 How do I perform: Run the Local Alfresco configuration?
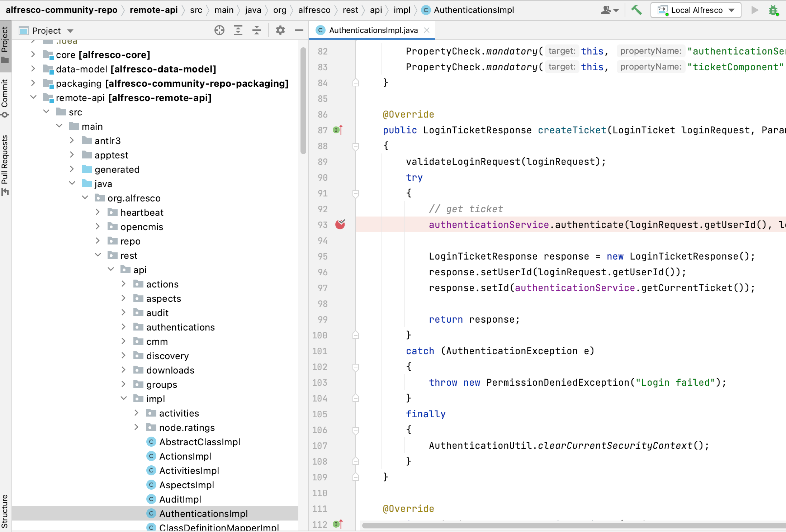(x=754, y=10)
